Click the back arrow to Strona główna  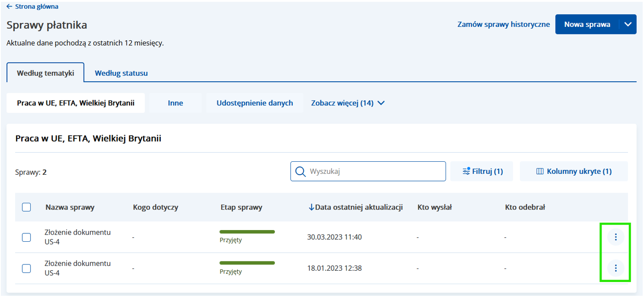pos(9,7)
